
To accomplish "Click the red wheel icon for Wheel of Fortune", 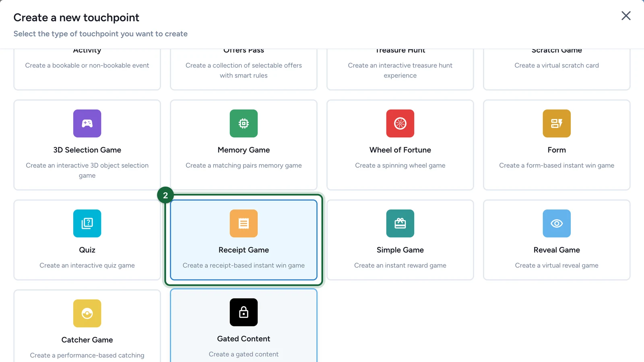I will [400, 123].
